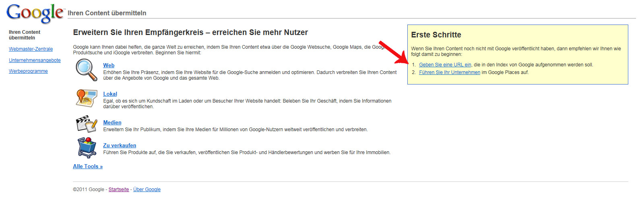This screenshot has width=644, height=206.
Task: Open the Zu verkaufen section link
Action: 120,145
